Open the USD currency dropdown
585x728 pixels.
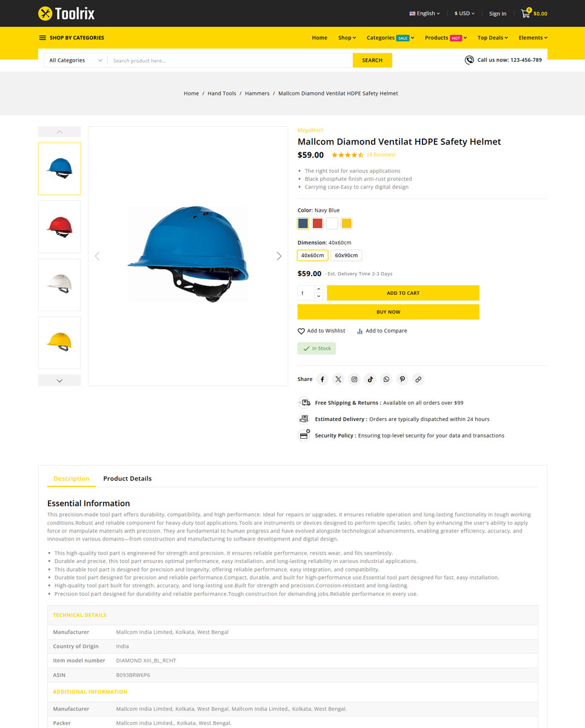click(464, 13)
